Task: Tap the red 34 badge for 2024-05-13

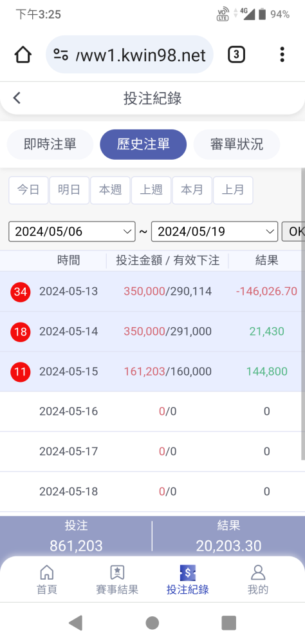Action: [x=21, y=292]
